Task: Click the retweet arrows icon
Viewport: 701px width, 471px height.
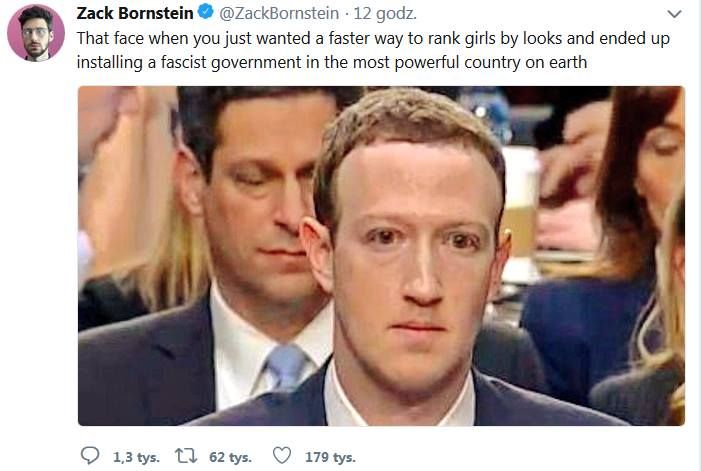Action: click(186, 456)
